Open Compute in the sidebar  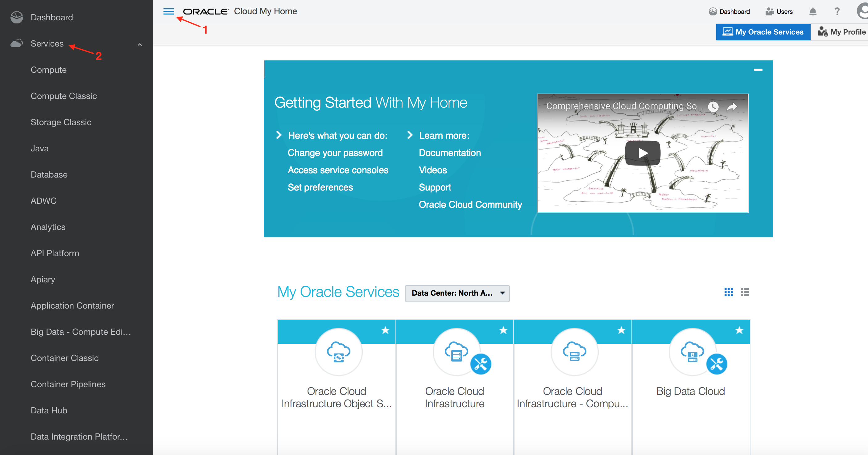[48, 70]
